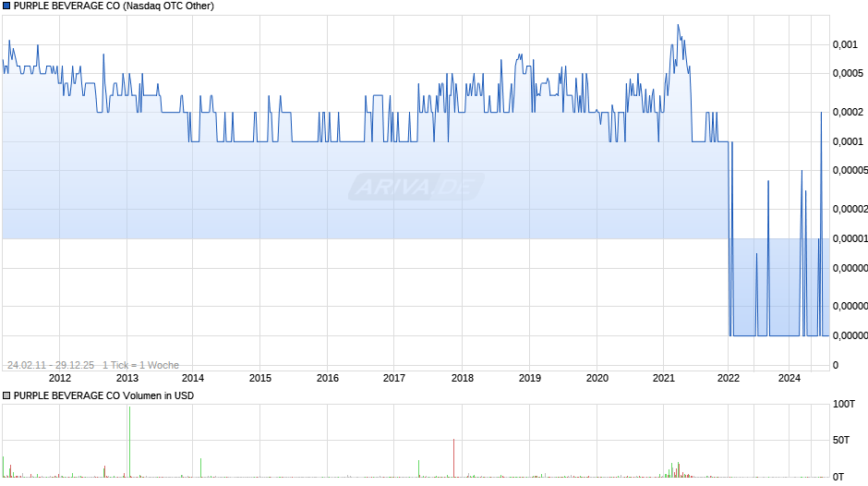Click the 0,00001 price axis value
Screen dimensions: 868x486
coord(850,238)
